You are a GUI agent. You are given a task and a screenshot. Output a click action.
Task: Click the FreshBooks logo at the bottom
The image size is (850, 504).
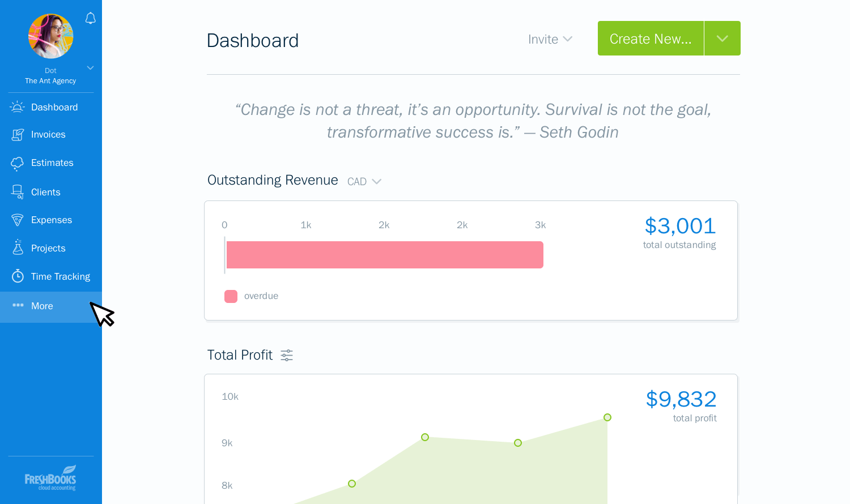click(50, 477)
